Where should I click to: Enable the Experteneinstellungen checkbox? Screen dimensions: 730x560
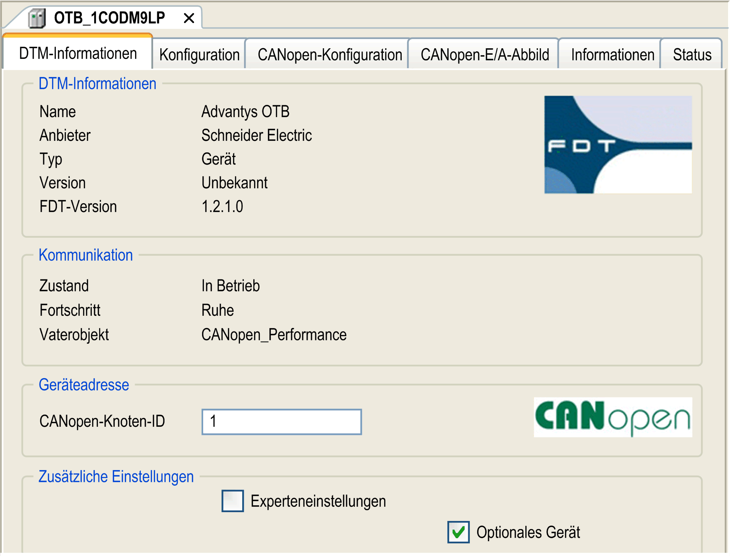pos(233,501)
